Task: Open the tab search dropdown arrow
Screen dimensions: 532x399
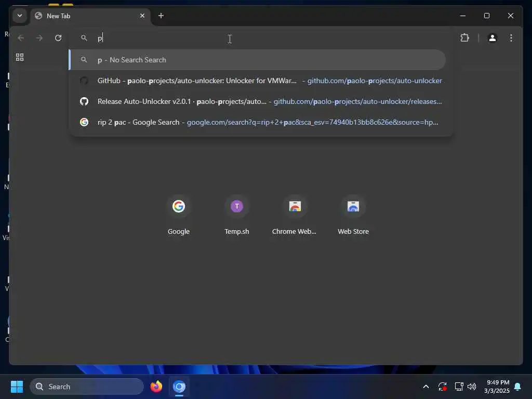Action: tap(20, 16)
